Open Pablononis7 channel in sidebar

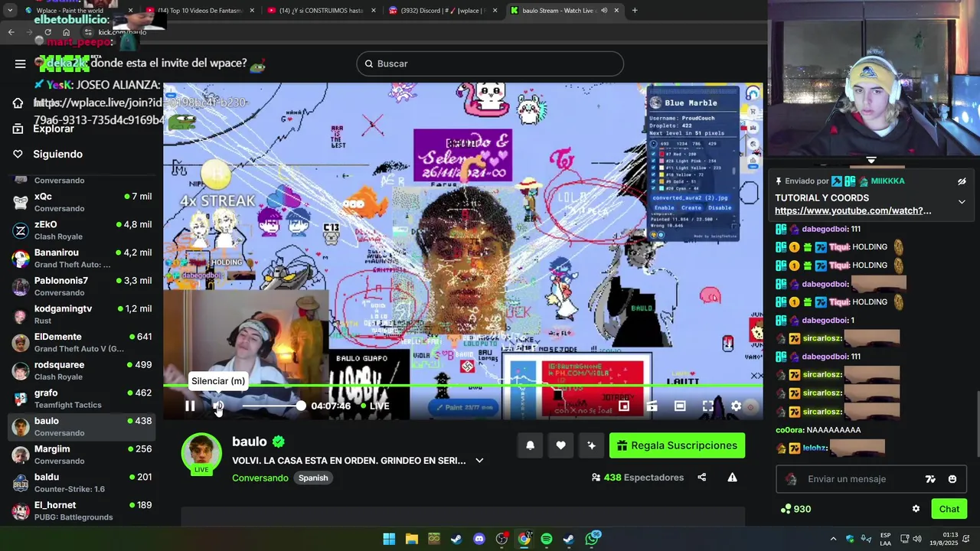coord(83,286)
